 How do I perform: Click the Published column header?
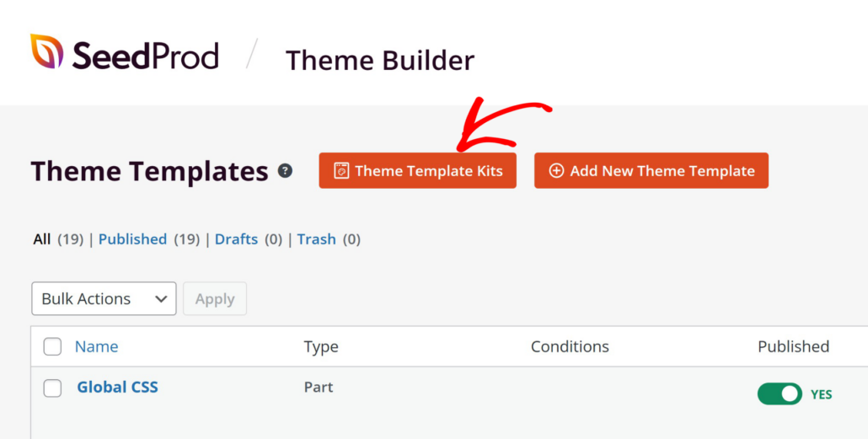[793, 346]
